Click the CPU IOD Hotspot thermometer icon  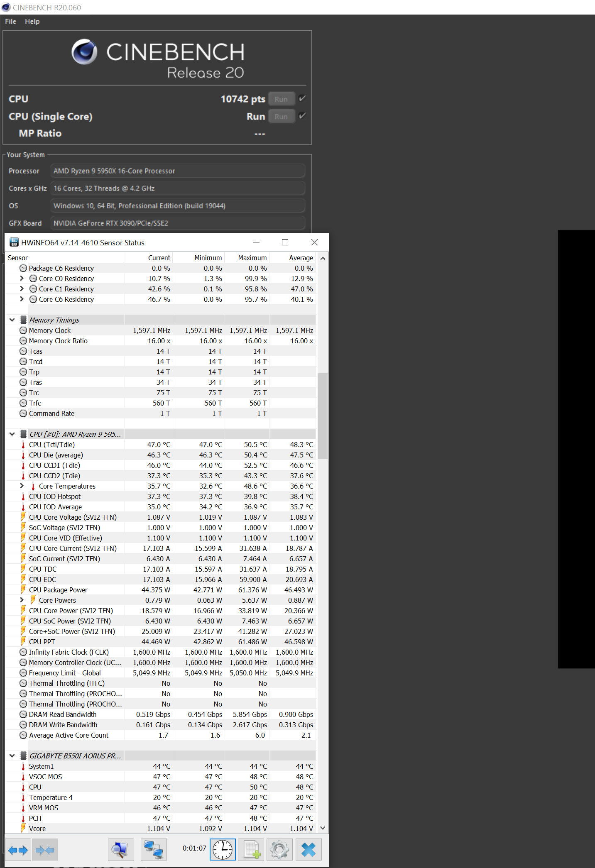23,496
